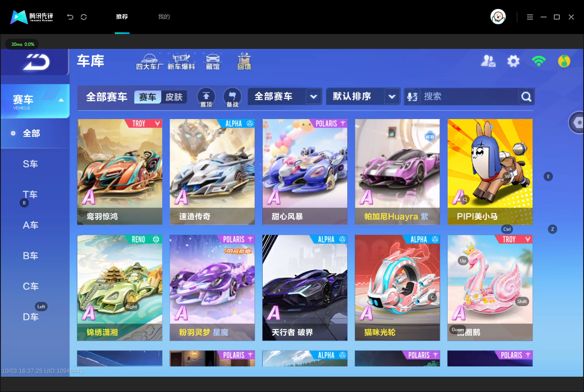
Task: Switch to the 赛车 toggle option
Action: (147, 97)
